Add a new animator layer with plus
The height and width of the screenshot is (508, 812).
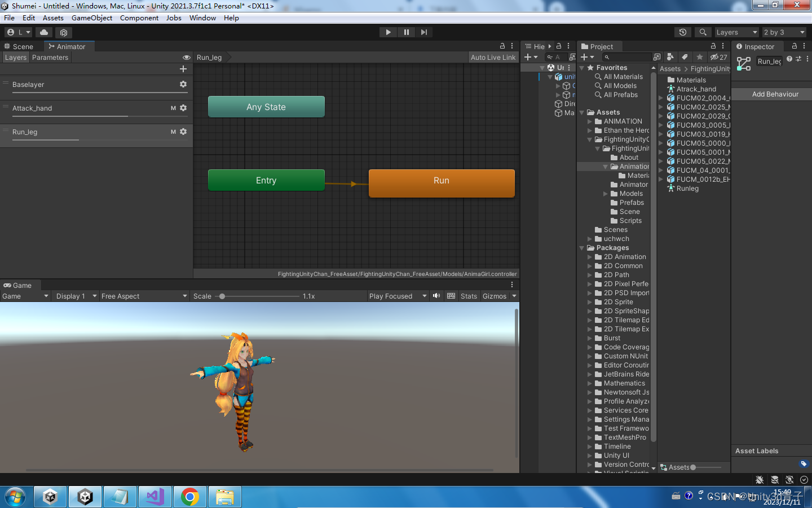pyautogui.click(x=183, y=69)
